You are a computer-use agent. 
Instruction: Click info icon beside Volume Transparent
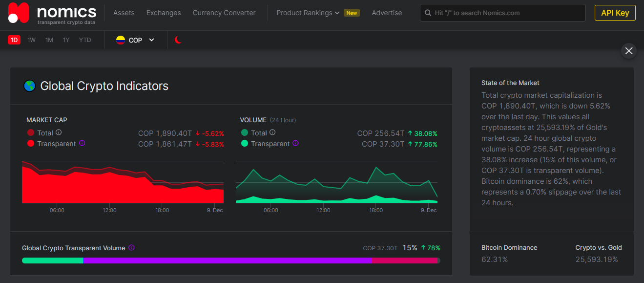295,143
